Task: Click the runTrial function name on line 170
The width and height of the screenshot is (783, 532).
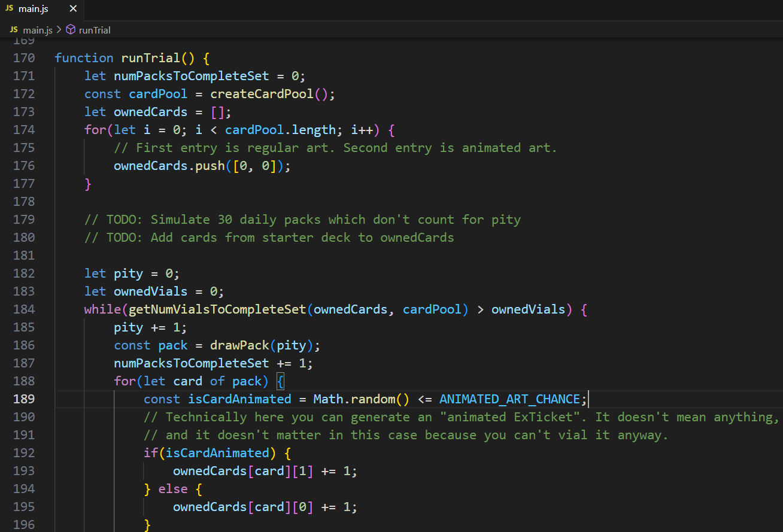Action: point(150,58)
